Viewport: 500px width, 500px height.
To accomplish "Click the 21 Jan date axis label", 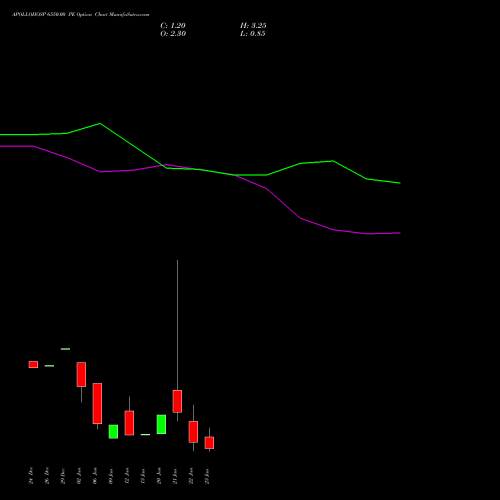I will tap(175, 475).
